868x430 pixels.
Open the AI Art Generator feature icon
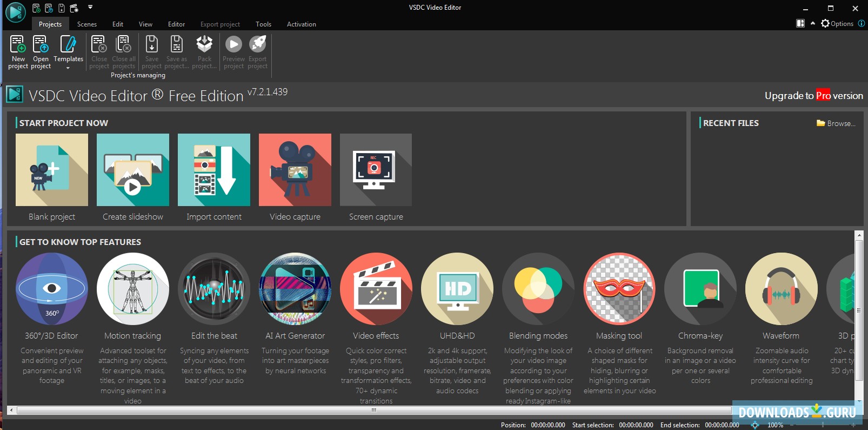pyautogui.click(x=295, y=289)
